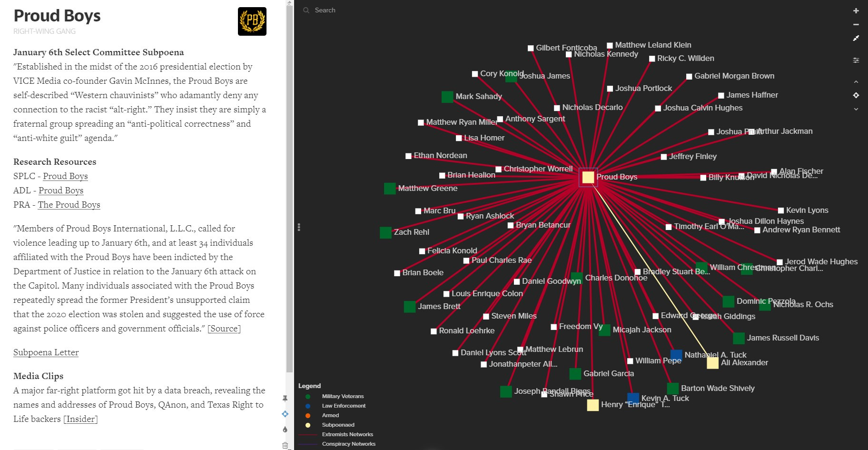This screenshot has height=450, width=868.
Task: Select the Barton Wade Shively node
Action: point(672,389)
